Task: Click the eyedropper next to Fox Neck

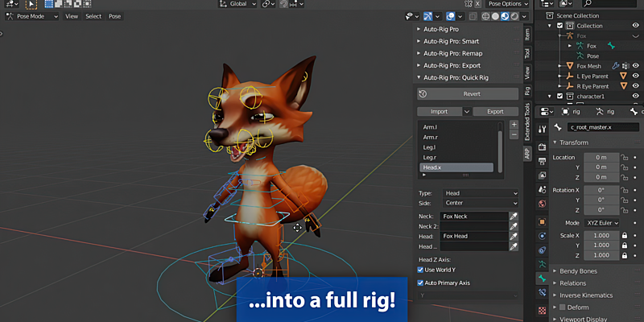Action: coord(514,217)
